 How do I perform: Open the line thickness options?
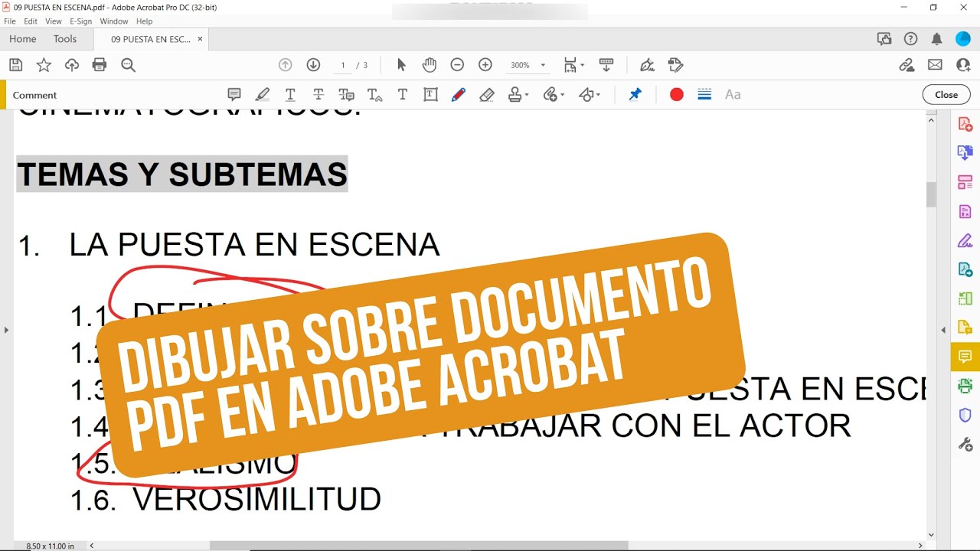(704, 95)
